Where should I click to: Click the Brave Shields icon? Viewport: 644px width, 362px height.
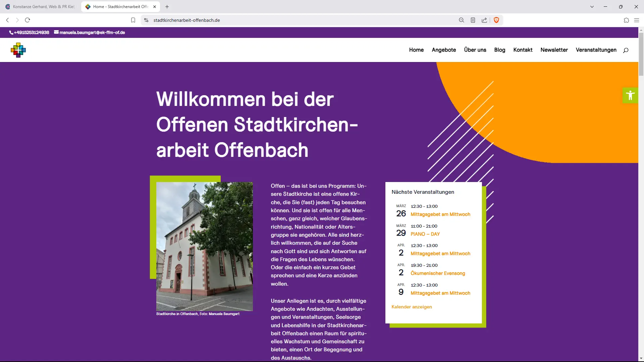[x=496, y=20]
